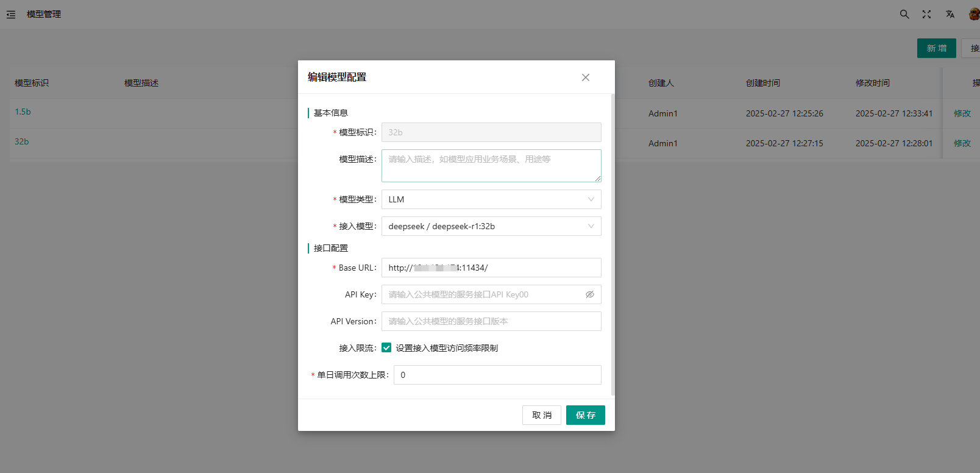This screenshot has height=473, width=980.
Task: Click the dialog's vertical scrollbar
Action: pyautogui.click(x=612, y=244)
